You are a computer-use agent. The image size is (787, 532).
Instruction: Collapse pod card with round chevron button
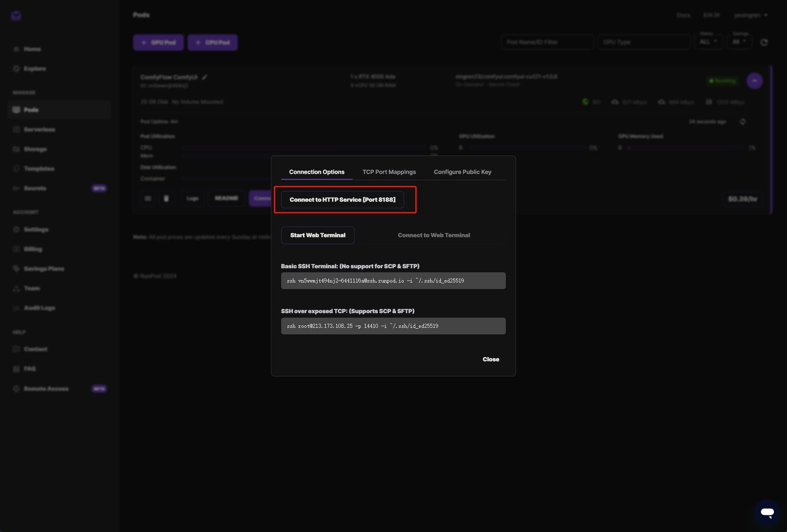[x=754, y=81]
